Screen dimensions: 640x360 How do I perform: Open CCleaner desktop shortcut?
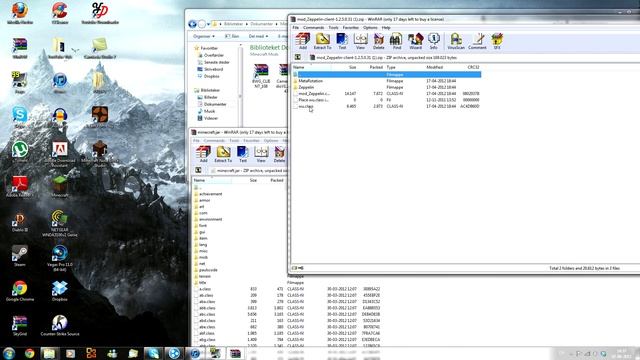click(60, 13)
